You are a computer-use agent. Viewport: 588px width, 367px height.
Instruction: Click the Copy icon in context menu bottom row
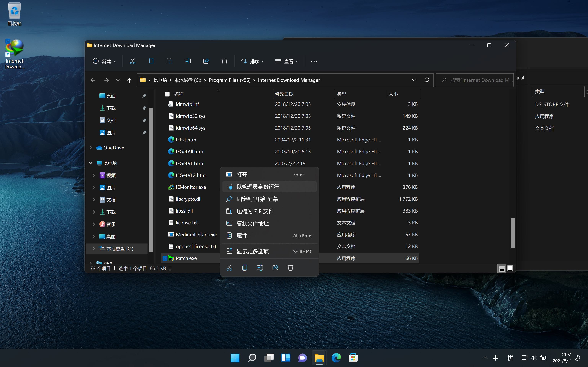coord(244,267)
